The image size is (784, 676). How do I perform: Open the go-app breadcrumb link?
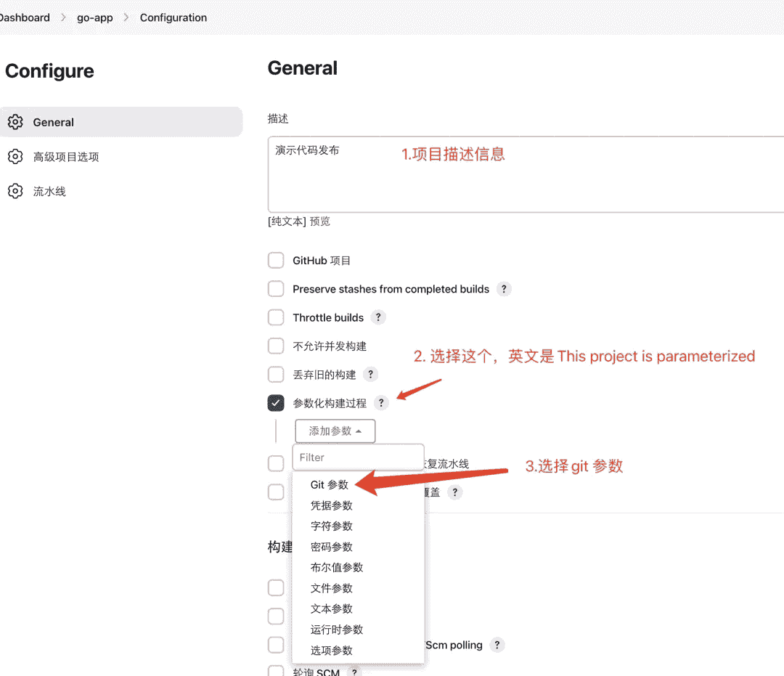pyautogui.click(x=95, y=17)
